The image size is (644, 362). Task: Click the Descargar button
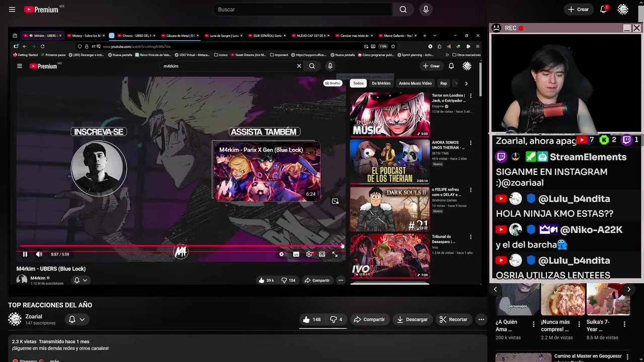(412, 319)
